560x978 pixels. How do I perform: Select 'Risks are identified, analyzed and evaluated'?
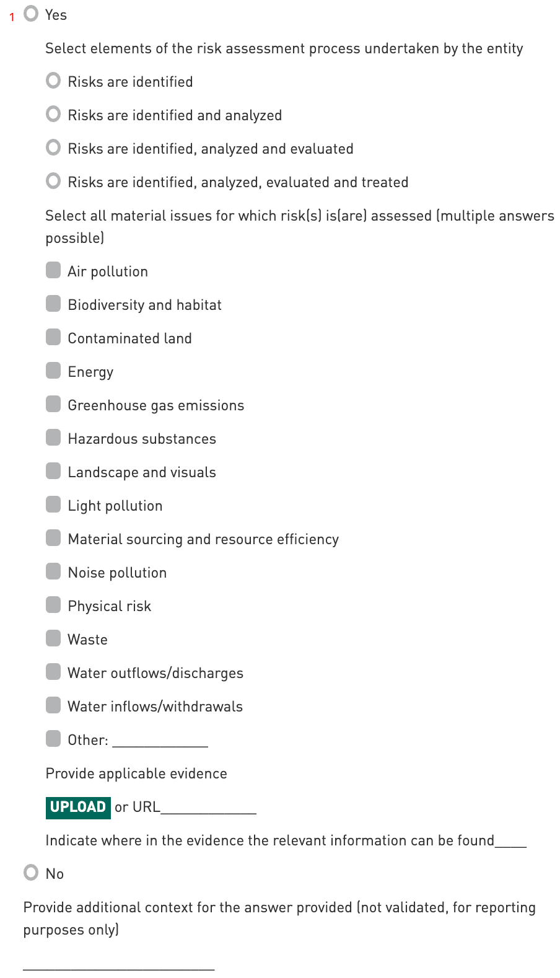click(54, 148)
